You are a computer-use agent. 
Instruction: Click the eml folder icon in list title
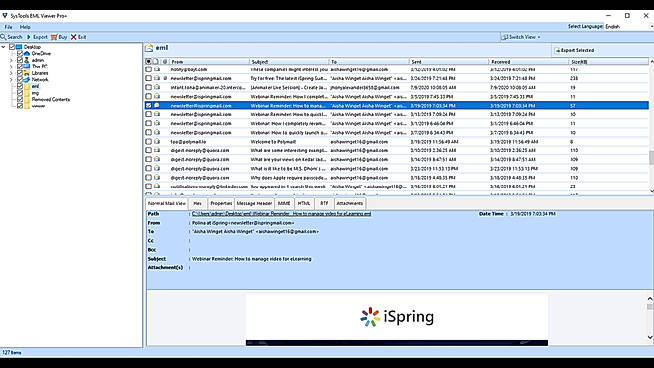(149, 48)
